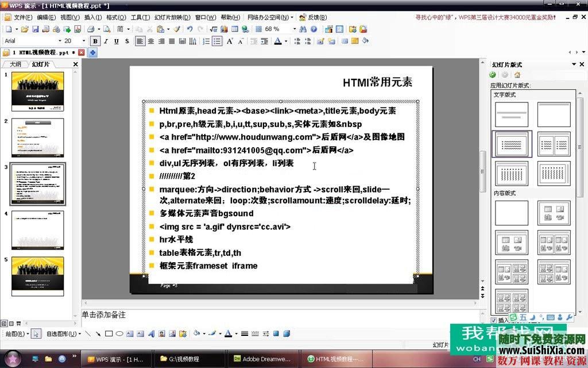Click the selection arrow tool in drawing toolbar
Screen dimensions: 588x368
point(36,333)
